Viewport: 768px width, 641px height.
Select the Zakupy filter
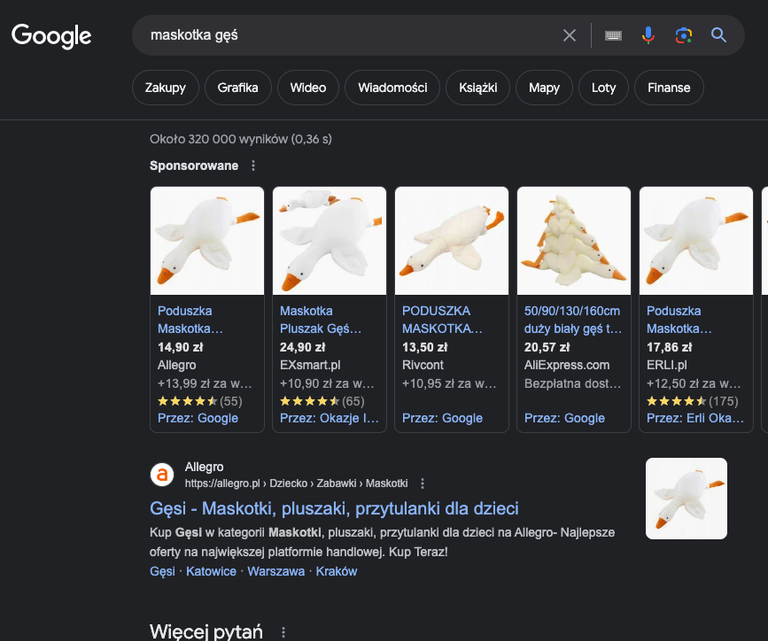pyautogui.click(x=166, y=88)
